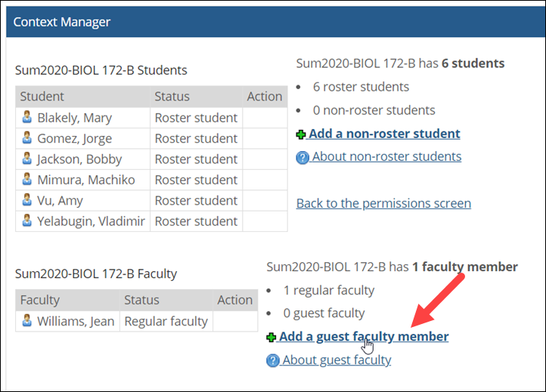Click Roster student status for Yelabugin, Vladimir
Image resolution: width=546 pixels, height=392 pixels.
point(196,221)
